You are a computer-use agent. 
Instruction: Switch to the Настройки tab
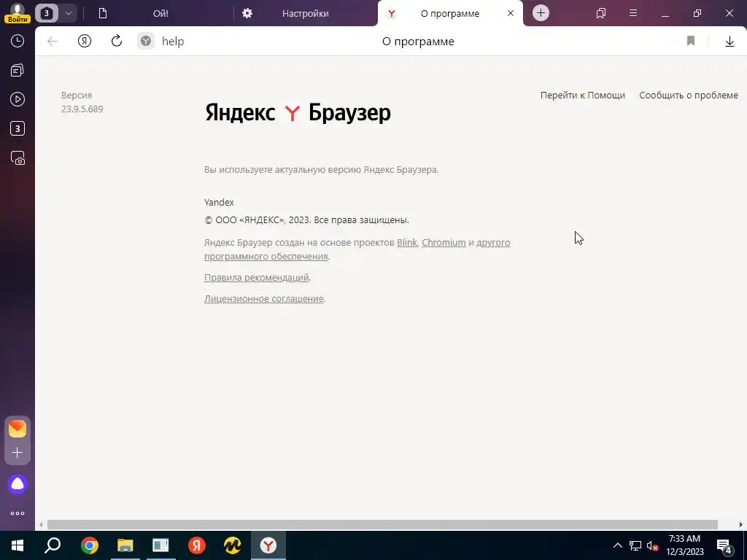(306, 13)
